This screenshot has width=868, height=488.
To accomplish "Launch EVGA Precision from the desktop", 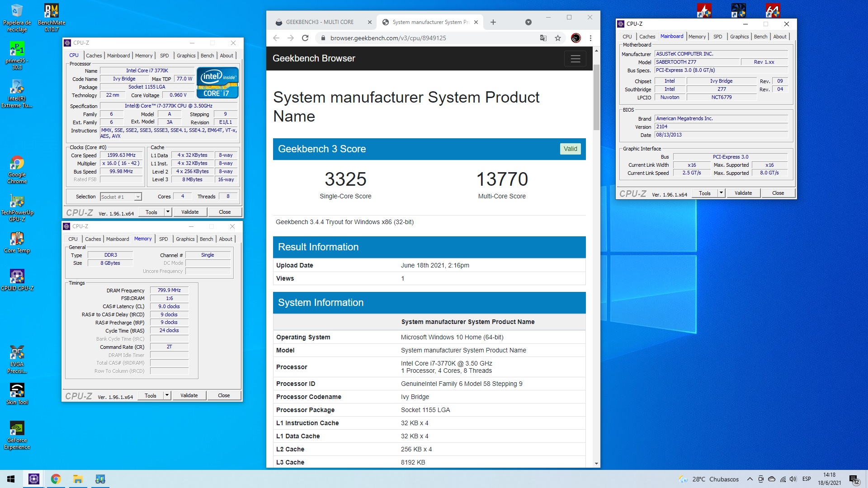I will click(17, 360).
